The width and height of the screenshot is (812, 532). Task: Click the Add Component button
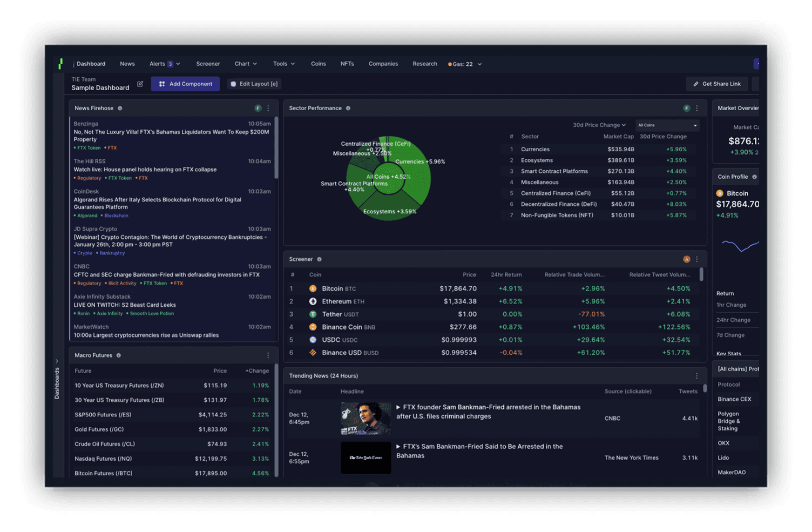[x=185, y=84]
